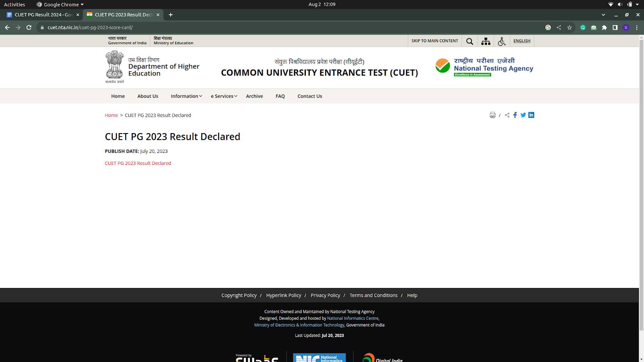Open the extensions puzzle icon
The height and width of the screenshot is (362, 644).
[604, 27]
